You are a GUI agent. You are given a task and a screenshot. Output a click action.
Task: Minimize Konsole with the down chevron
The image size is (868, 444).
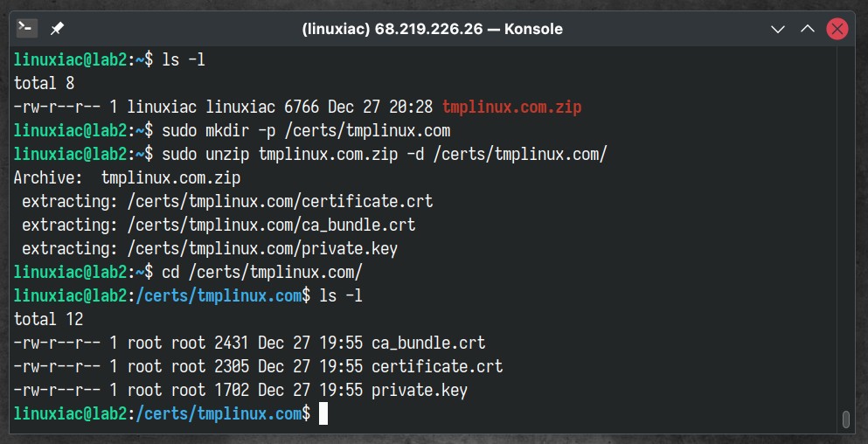(778, 30)
